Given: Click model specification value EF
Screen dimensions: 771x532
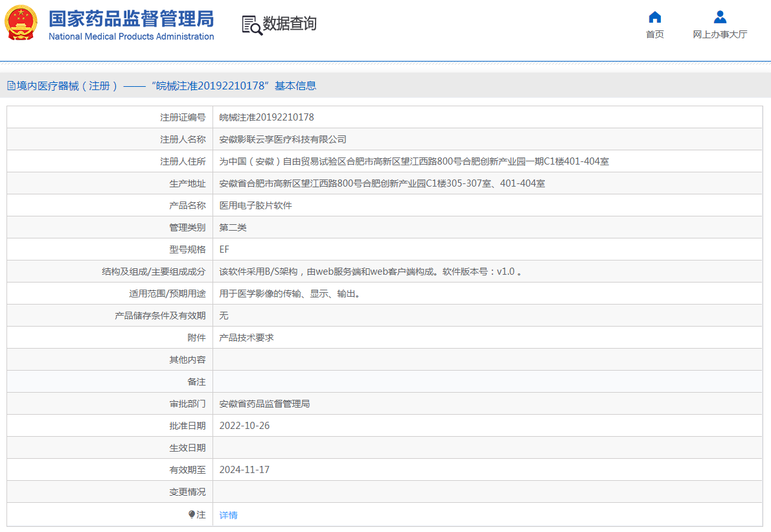Looking at the screenshot, I should point(224,249).
